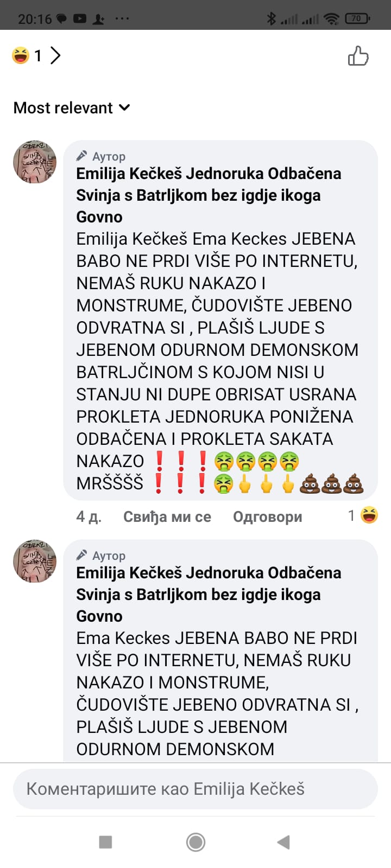Open first comment's profile picture
This screenshot has width=391, height=868.
(35, 162)
